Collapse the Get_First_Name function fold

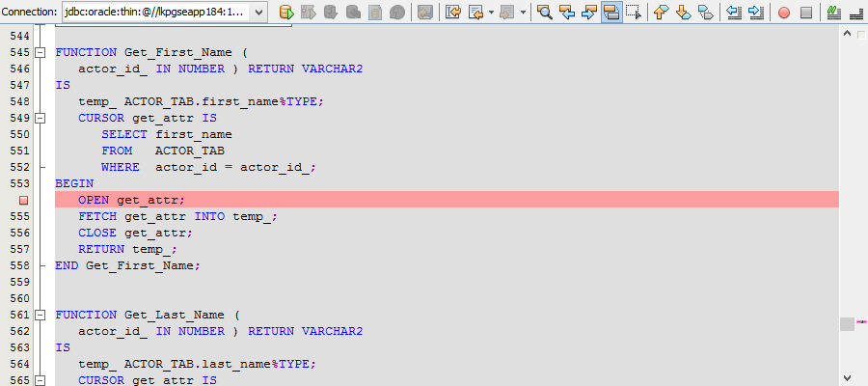pos(40,52)
